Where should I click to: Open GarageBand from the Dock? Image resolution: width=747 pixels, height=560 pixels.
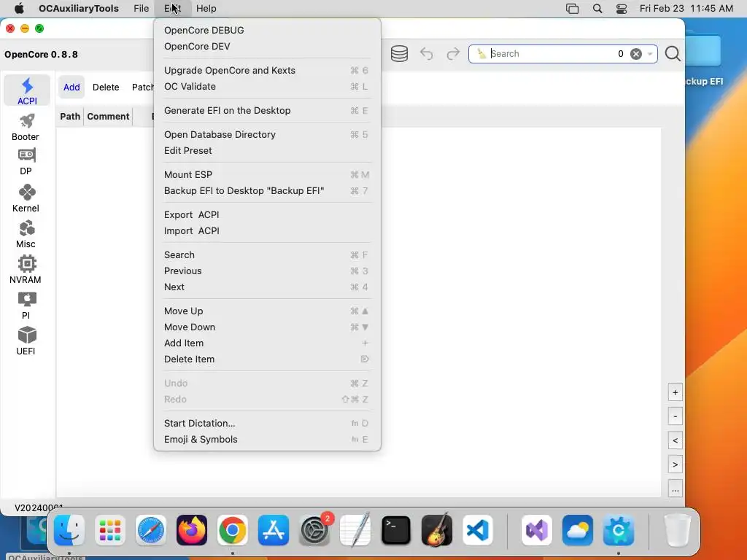point(437,530)
